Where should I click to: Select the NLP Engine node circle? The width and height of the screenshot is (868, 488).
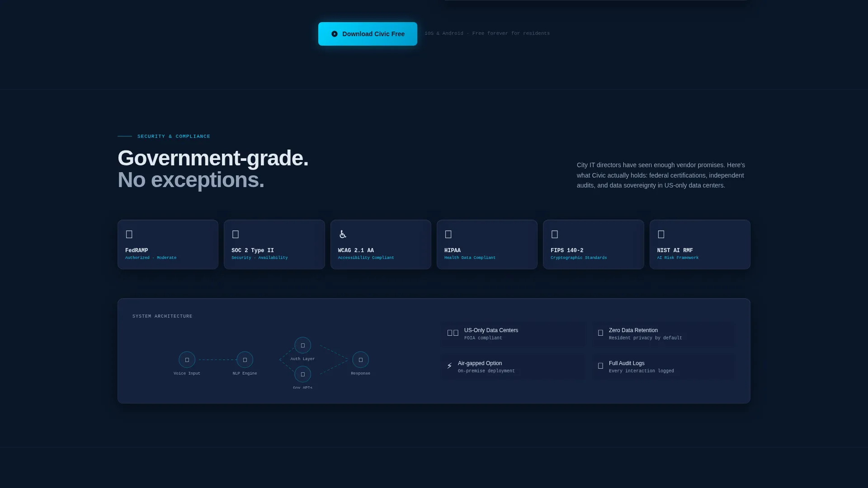(x=245, y=360)
